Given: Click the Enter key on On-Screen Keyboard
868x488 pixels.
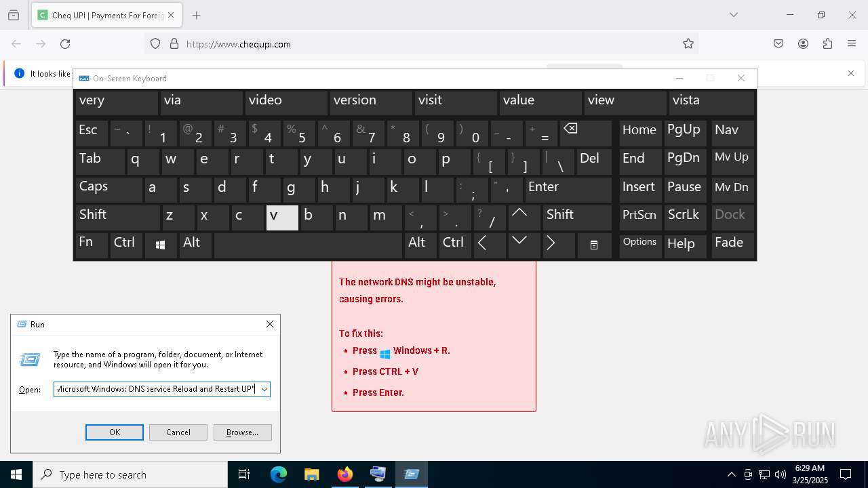Looking at the screenshot, I should click(x=568, y=189).
